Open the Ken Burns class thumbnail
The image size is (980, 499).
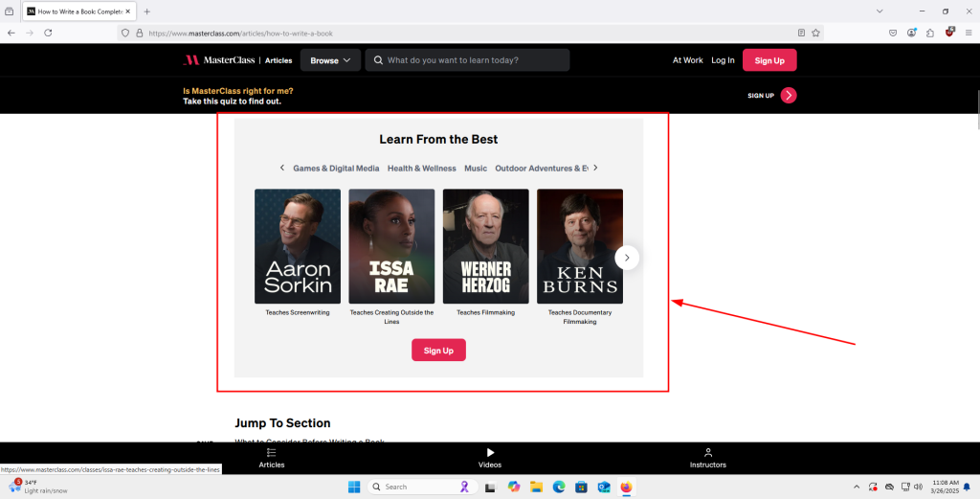[x=580, y=246]
